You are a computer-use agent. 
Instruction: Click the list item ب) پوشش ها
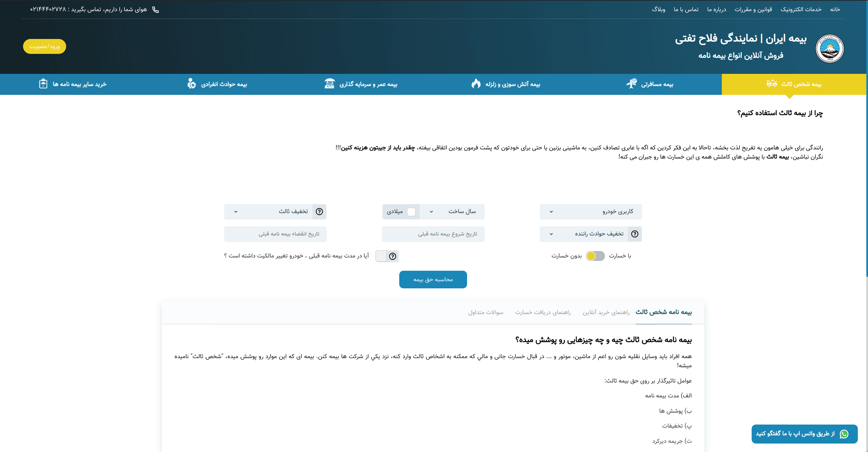[675, 411]
